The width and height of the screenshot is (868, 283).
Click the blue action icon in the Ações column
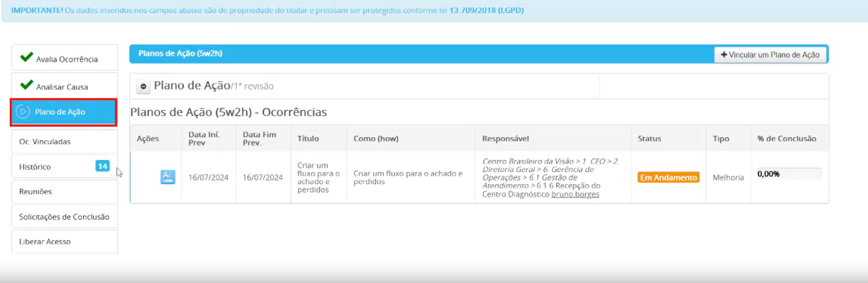tap(168, 177)
